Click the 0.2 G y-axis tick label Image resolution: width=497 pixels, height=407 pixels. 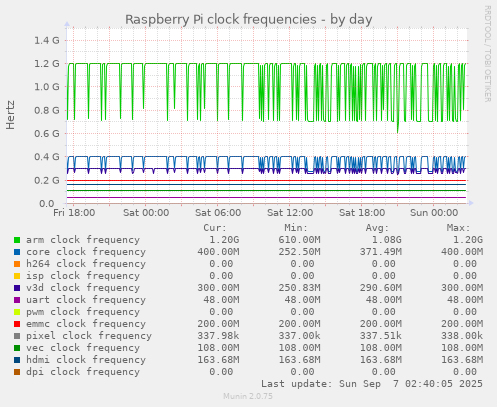point(47,180)
